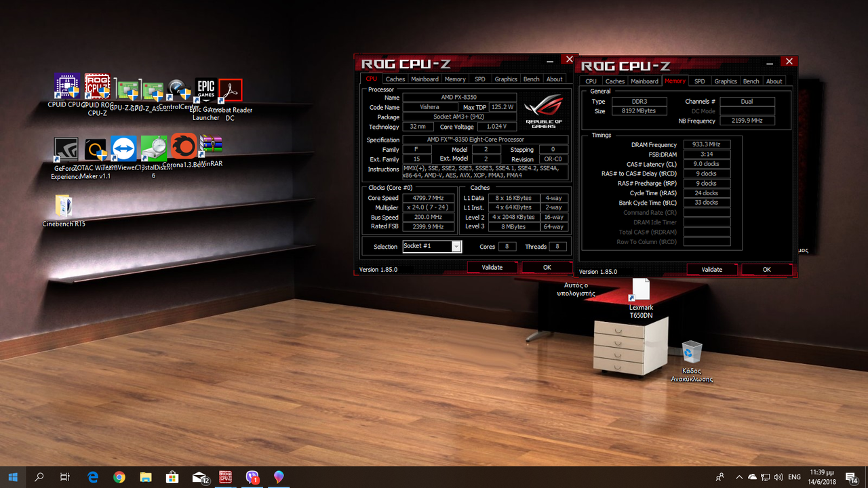Open SPD tab in Timings window
Image resolution: width=868 pixels, height=488 pixels.
pos(699,81)
